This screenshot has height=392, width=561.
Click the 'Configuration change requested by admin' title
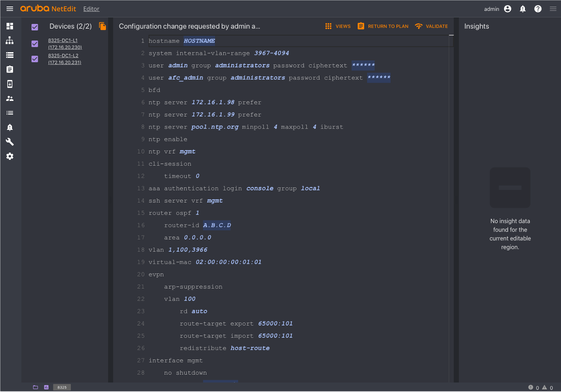189,27
